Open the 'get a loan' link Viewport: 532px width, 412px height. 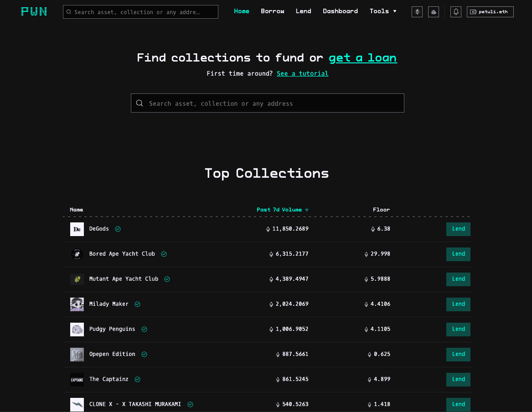(363, 57)
